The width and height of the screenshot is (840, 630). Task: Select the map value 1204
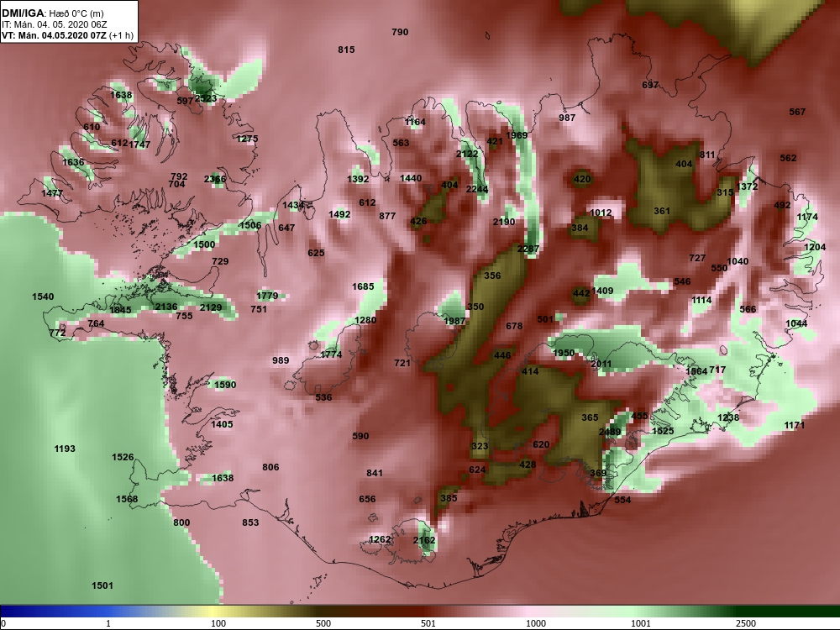815,248
